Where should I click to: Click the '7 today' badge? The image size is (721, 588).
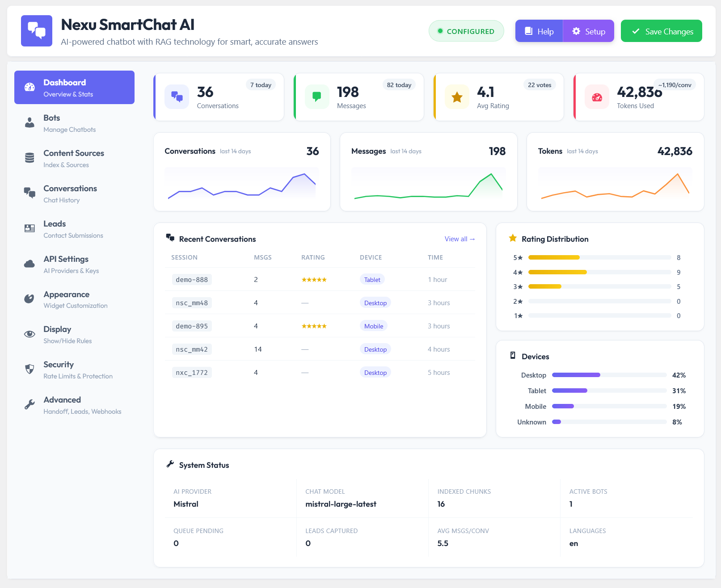(x=261, y=85)
